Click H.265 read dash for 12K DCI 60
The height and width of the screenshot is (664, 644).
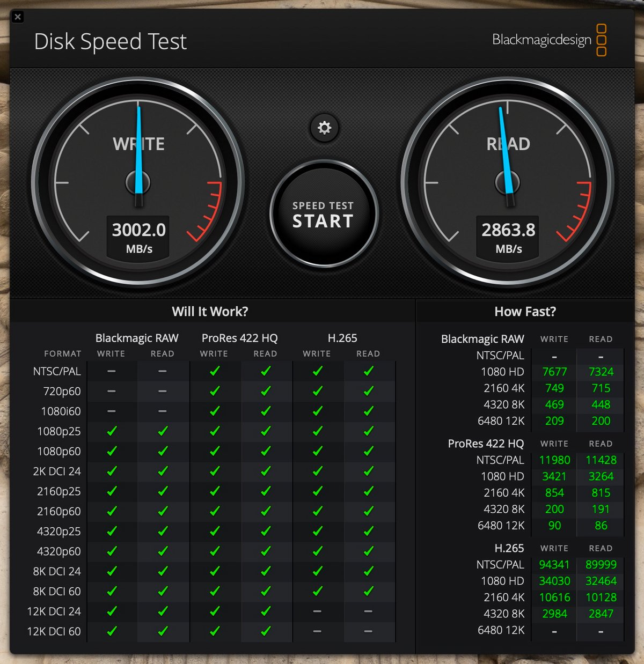[368, 631]
